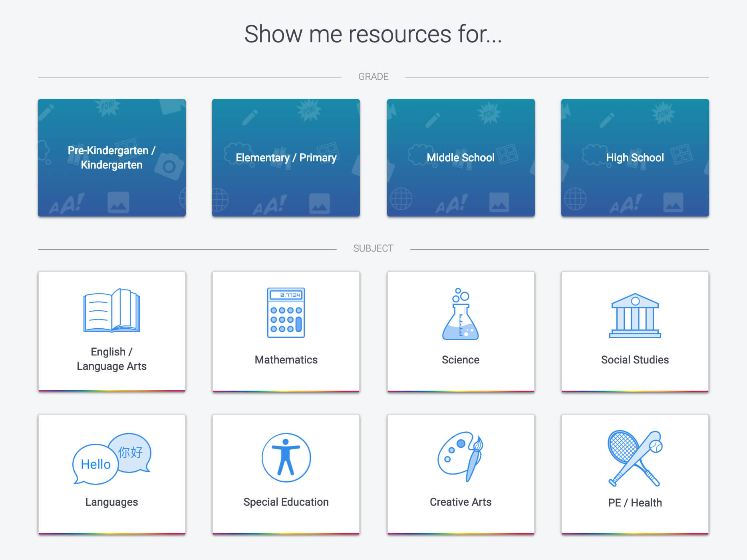The height and width of the screenshot is (560, 747).
Task: Select the speech bubbles Languages icon
Action: point(111,459)
